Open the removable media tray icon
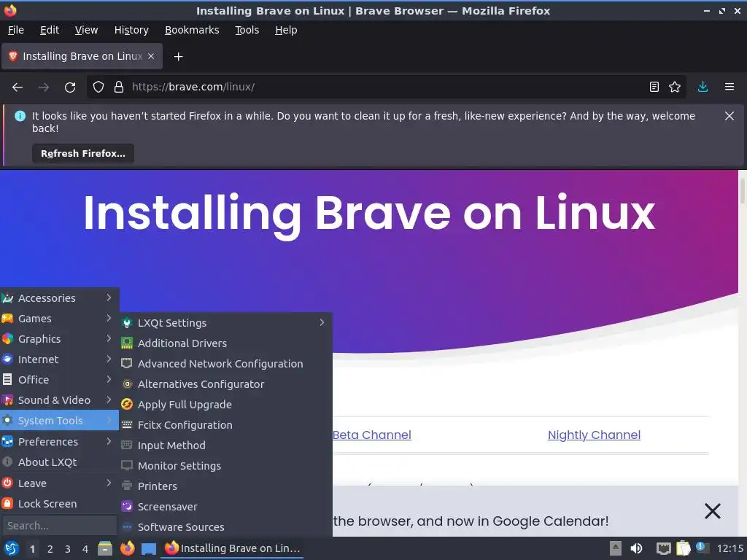The image size is (747, 560). click(x=616, y=548)
